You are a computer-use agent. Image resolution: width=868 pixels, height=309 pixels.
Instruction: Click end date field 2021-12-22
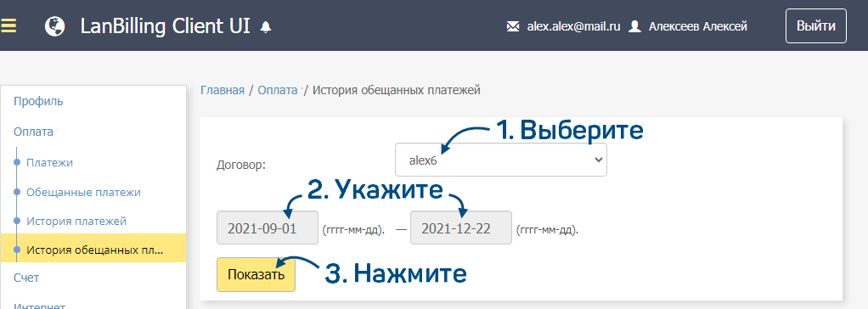click(x=461, y=228)
